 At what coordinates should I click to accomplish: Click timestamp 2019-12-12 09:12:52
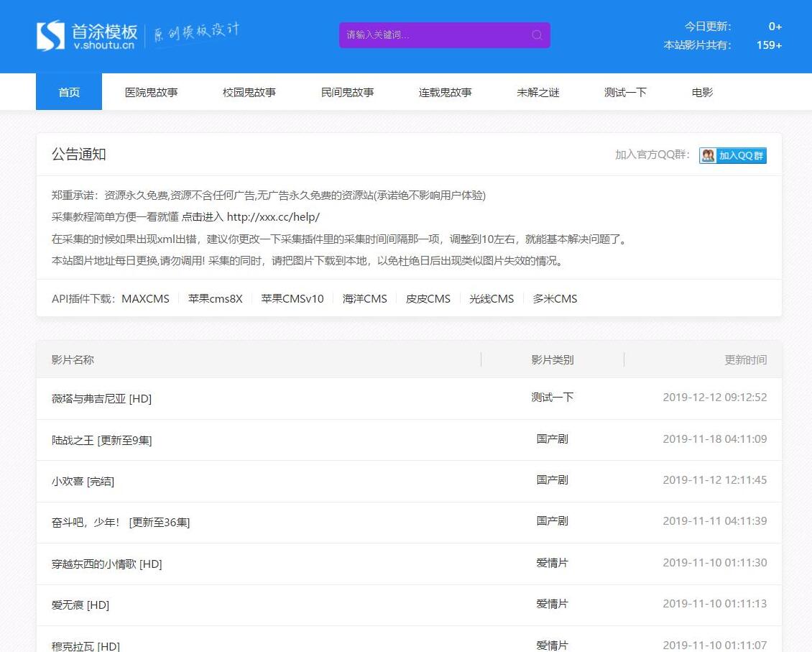715,398
